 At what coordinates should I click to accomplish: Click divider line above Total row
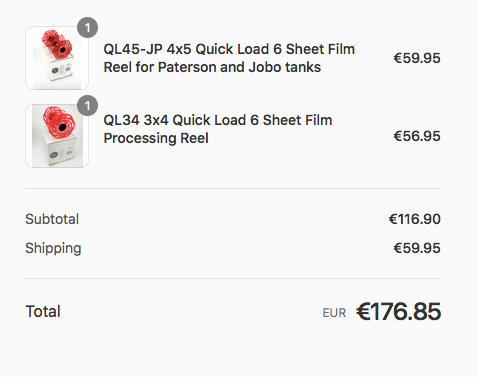click(x=233, y=278)
